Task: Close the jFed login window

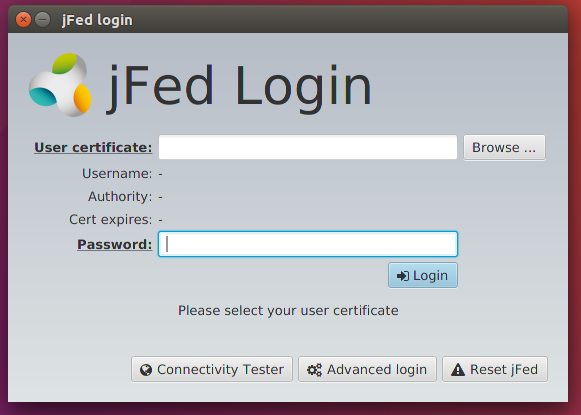Action: coord(23,19)
